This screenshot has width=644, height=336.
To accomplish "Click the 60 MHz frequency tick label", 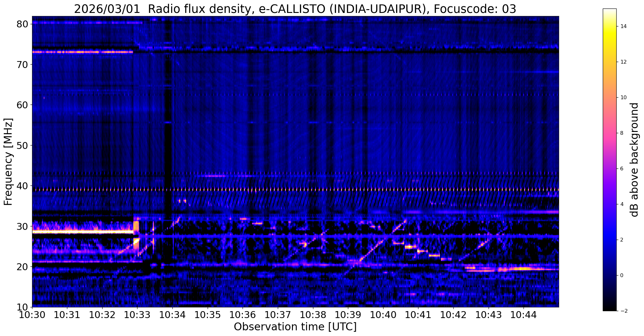I will [x=22, y=105].
